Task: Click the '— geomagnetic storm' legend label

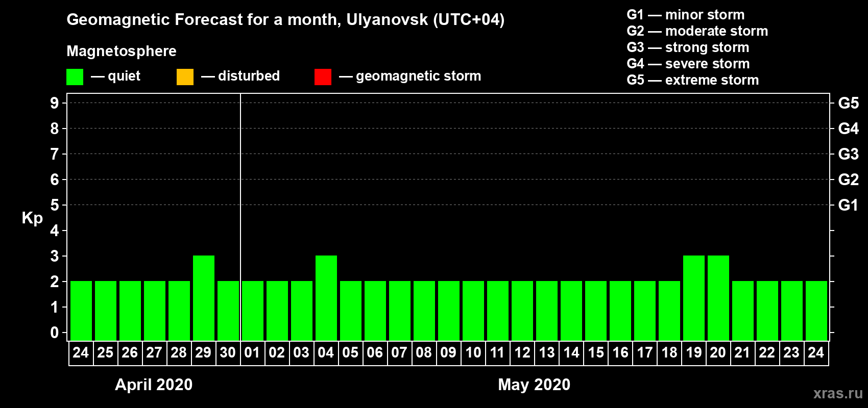Action: [410, 76]
